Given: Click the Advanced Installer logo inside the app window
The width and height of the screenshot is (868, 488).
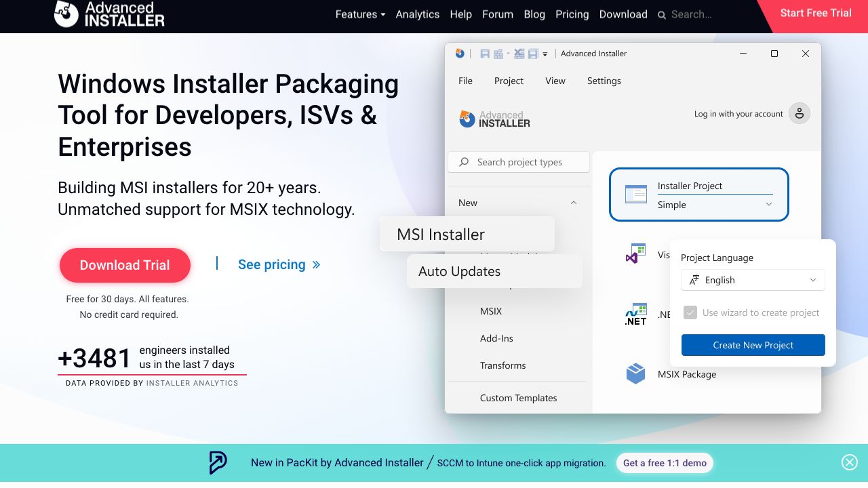Looking at the screenshot, I should click(x=494, y=119).
